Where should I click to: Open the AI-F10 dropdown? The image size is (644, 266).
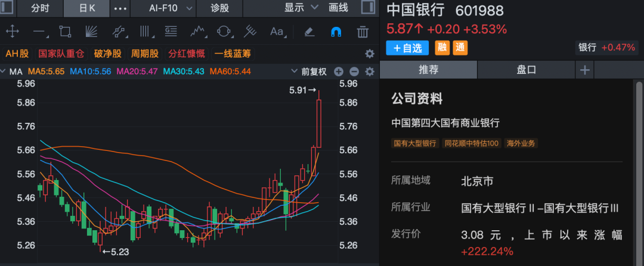click(x=171, y=8)
